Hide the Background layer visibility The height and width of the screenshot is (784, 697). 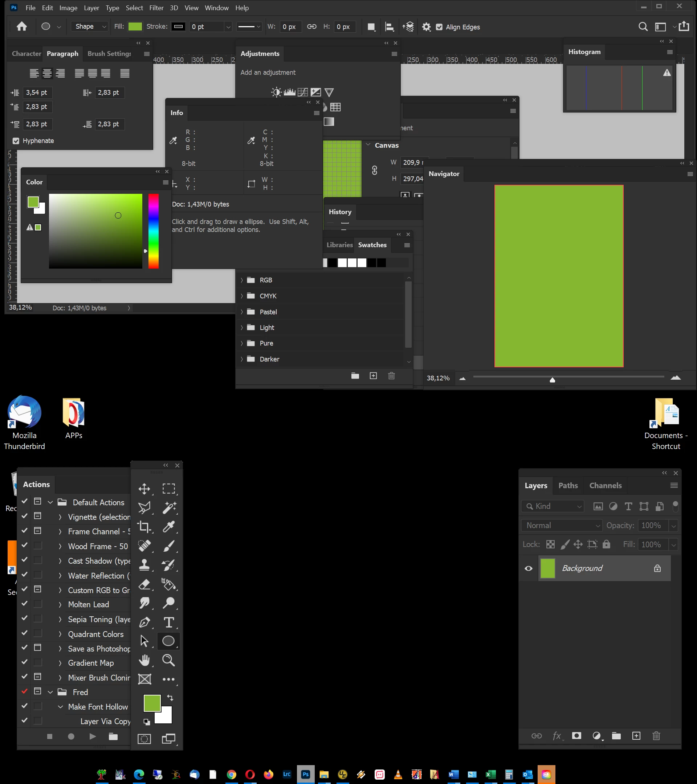click(529, 568)
